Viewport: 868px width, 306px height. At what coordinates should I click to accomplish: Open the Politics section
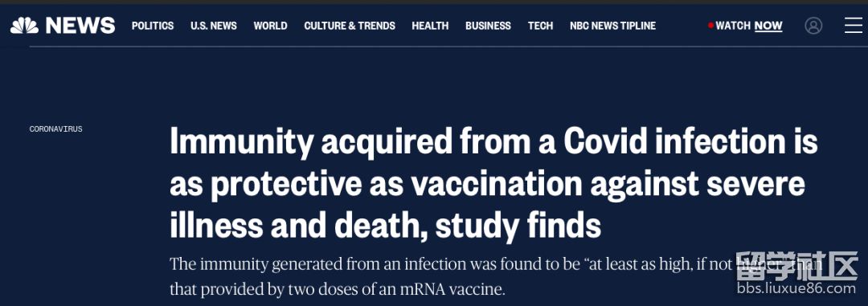(x=153, y=26)
